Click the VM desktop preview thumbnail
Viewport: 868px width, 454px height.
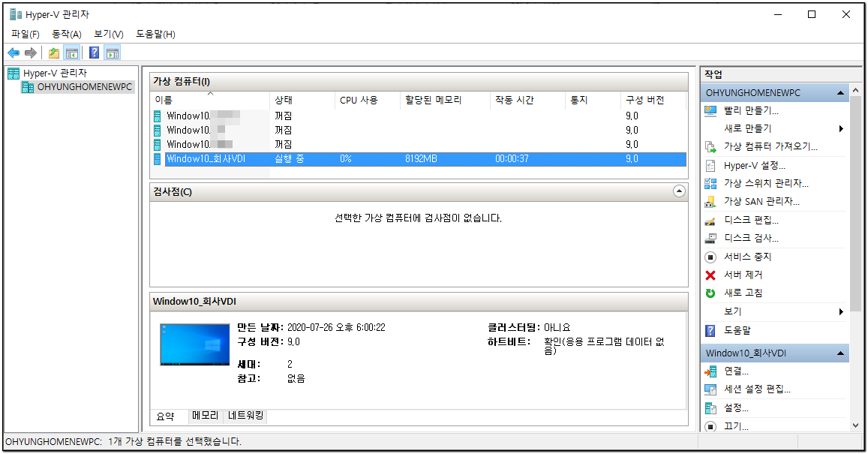195,345
